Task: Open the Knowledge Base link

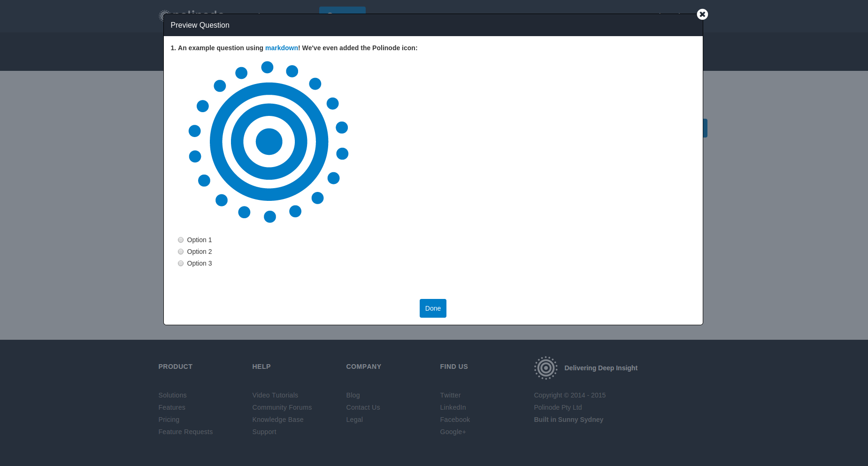Action: [x=278, y=420]
